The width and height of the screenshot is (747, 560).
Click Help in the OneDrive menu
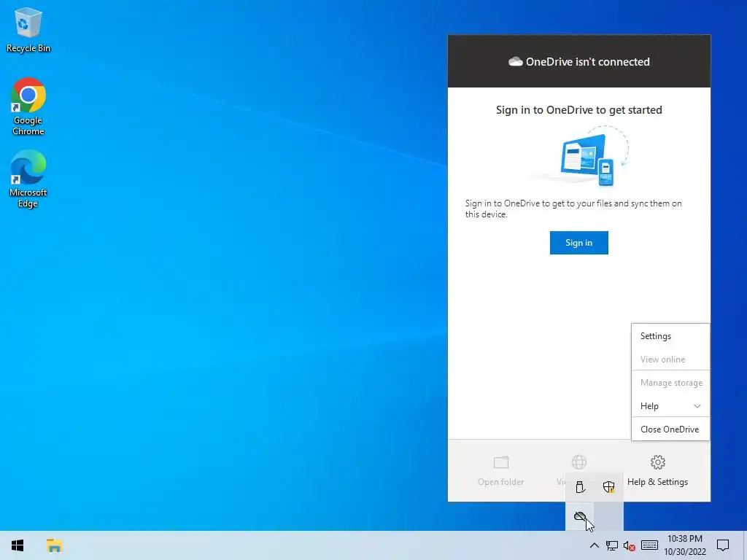pyautogui.click(x=670, y=405)
